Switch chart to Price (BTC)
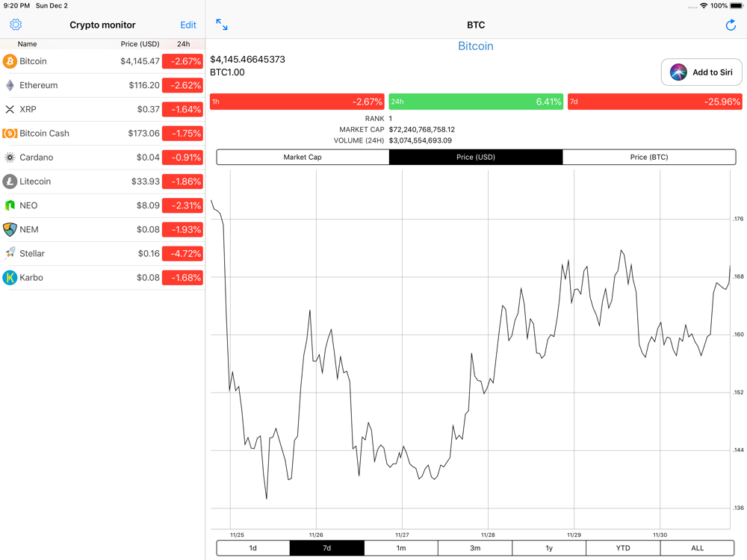 (x=649, y=157)
